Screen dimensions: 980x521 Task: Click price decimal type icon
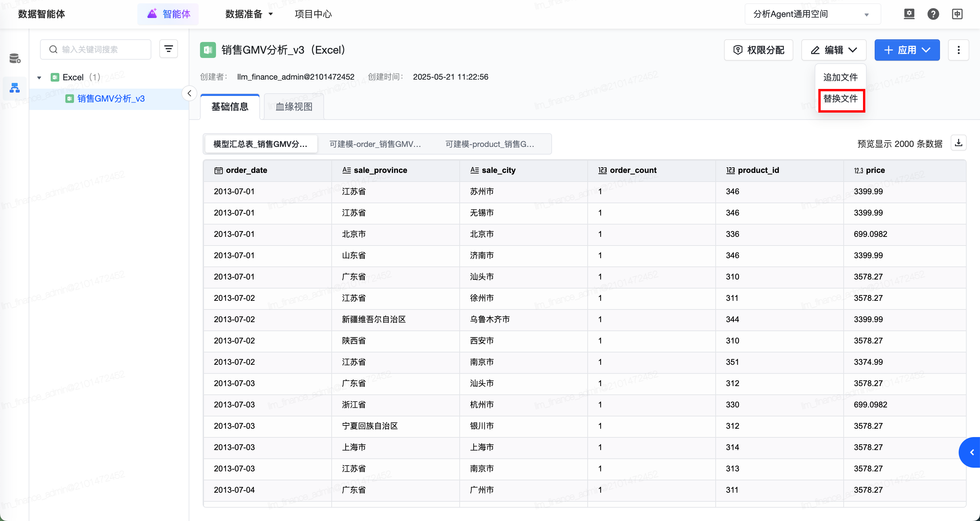[x=858, y=170]
